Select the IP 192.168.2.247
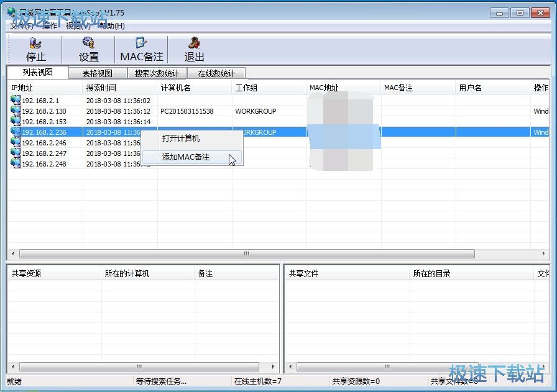Viewport: 557px width, 392px height. [x=44, y=153]
